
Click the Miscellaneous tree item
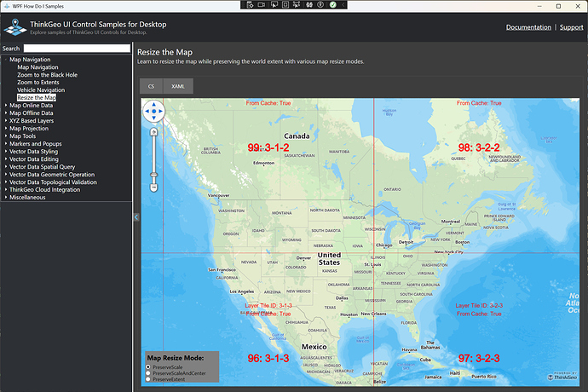tap(27, 198)
